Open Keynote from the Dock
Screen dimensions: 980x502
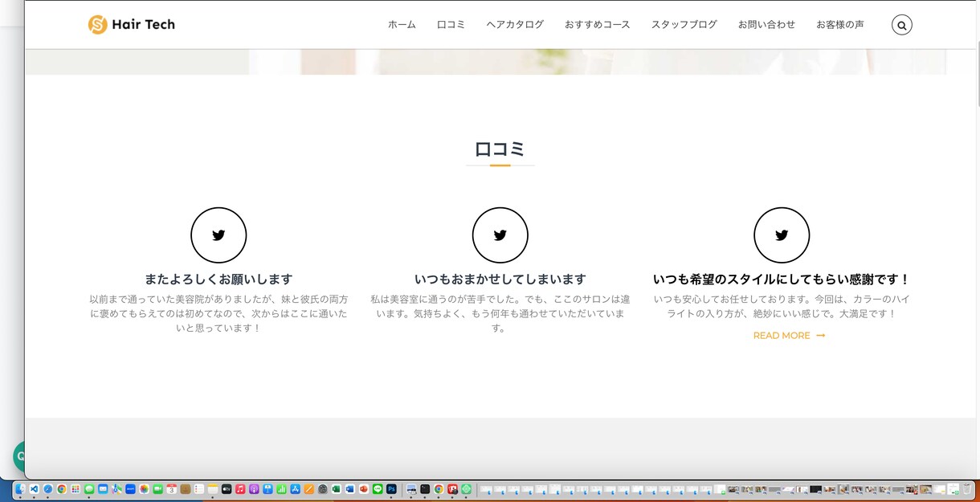point(267,488)
